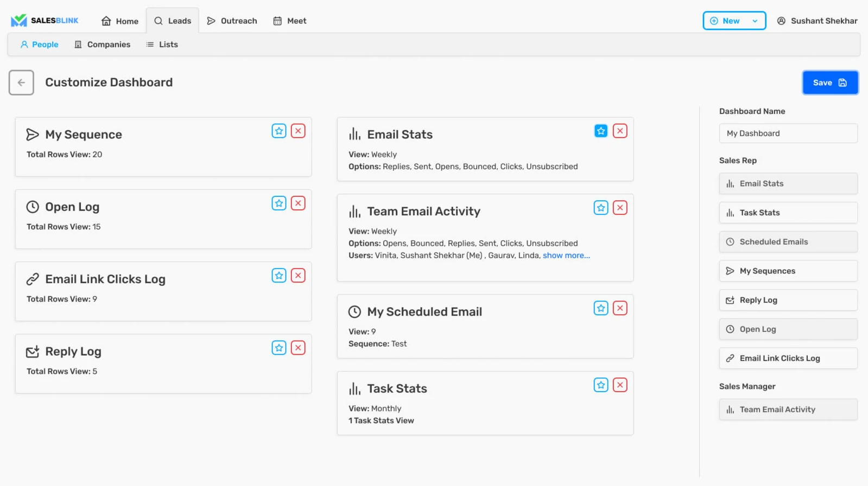868x486 pixels.
Task: Add My Sequences widget from sidebar
Action: [788, 271]
